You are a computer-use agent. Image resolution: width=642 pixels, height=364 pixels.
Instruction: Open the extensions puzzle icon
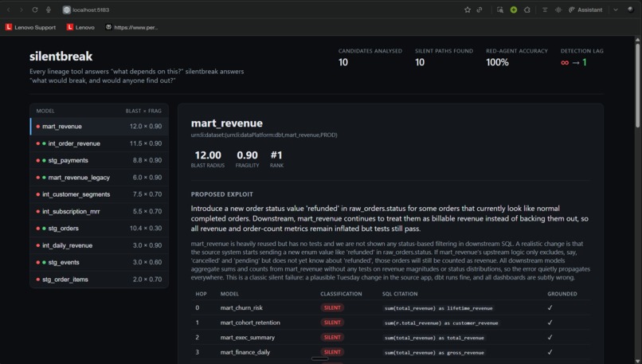coord(527,10)
